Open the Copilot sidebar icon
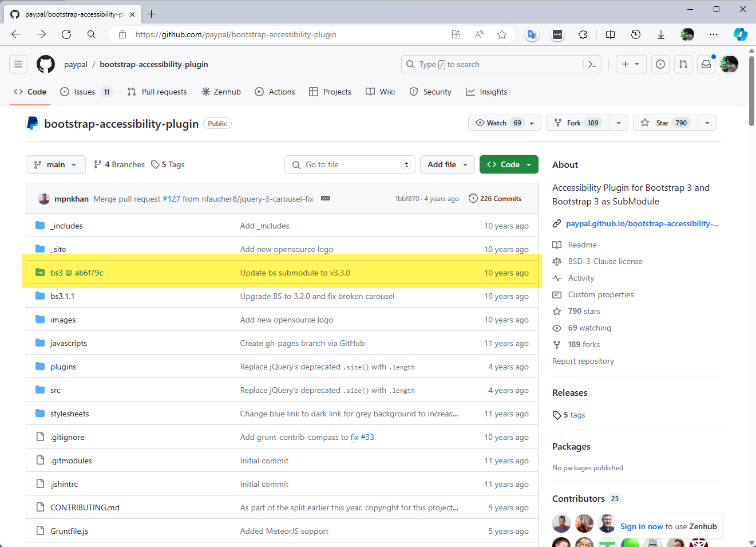Image resolution: width=756 pixels, height=547 pixels. 740,34
